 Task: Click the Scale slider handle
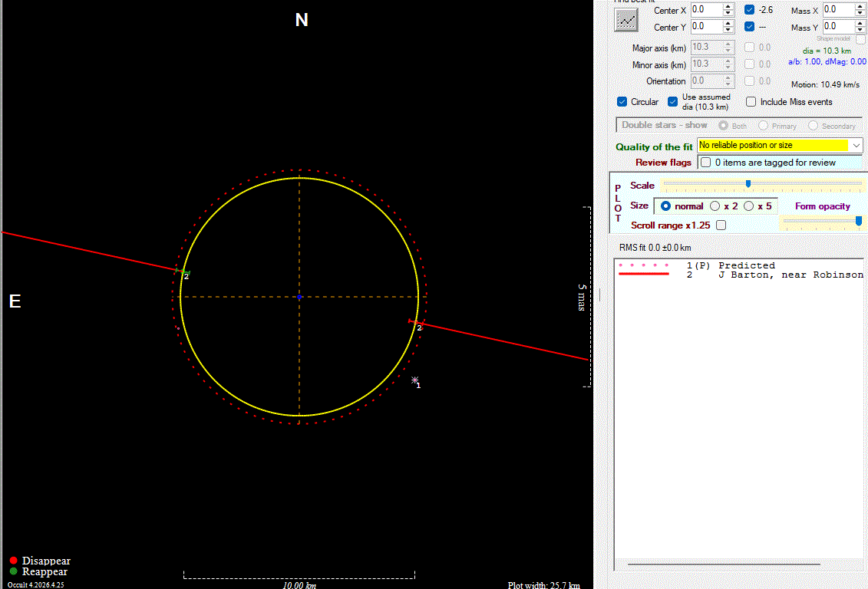(x=748, y=183)
